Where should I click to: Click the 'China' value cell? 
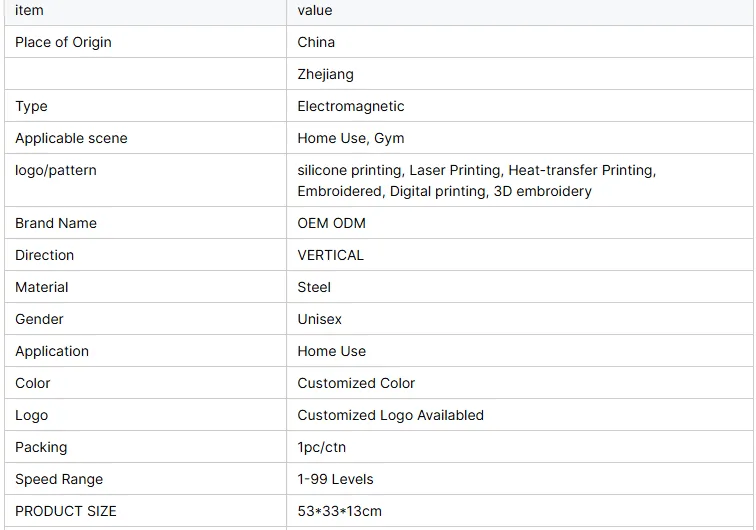click(520, 42)
